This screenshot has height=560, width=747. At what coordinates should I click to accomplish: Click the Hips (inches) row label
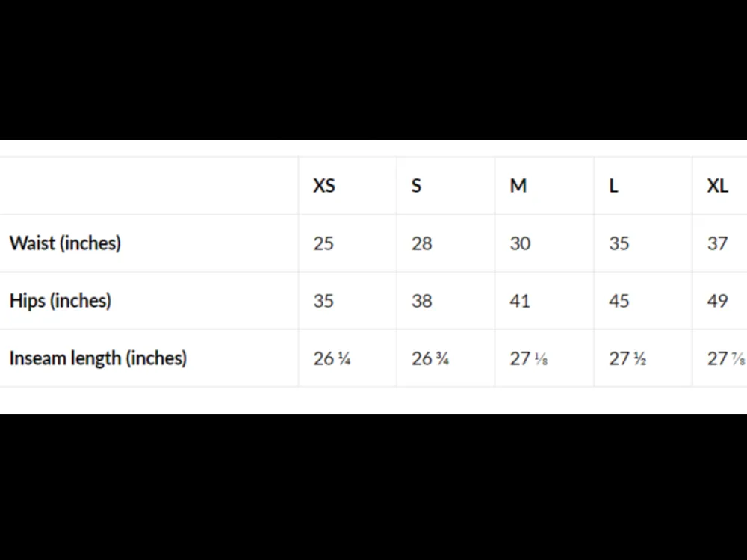click(61, 301)
